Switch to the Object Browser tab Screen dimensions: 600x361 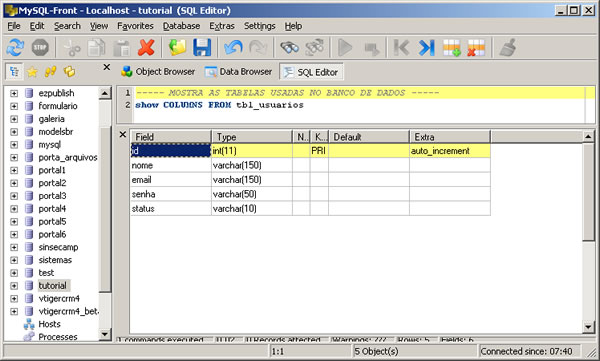click(158, 72)
